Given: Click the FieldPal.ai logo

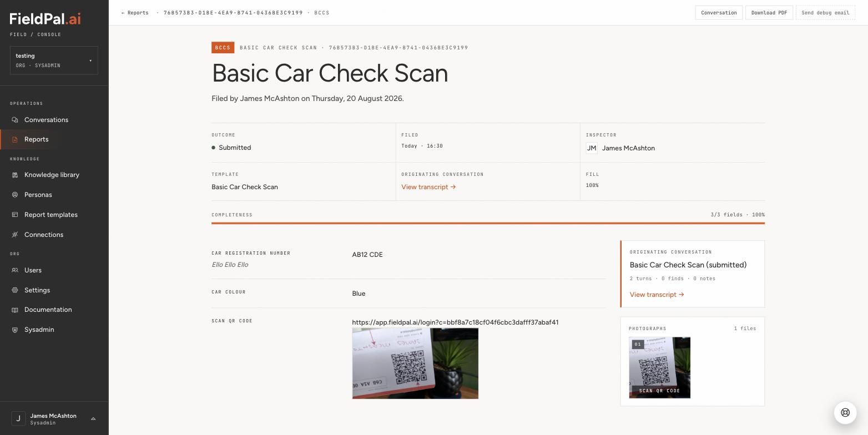Looking at the screenshot, I should (46, 19).
